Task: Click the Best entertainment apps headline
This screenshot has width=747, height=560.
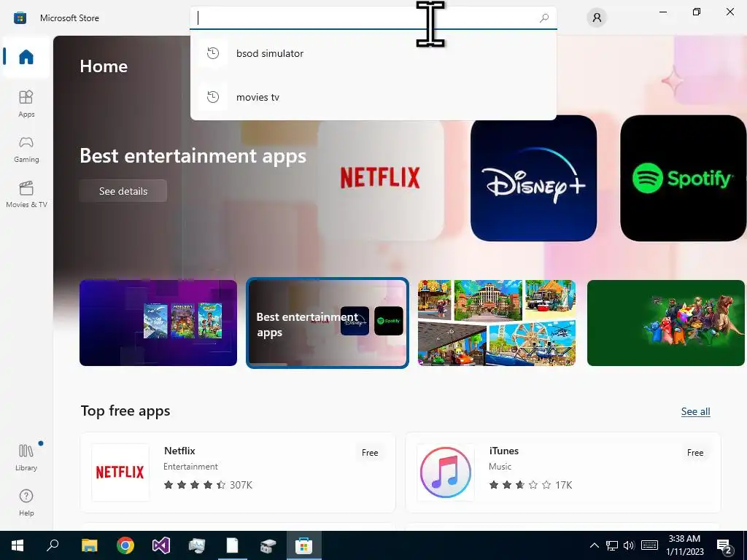Action: [x=193, y=156]
